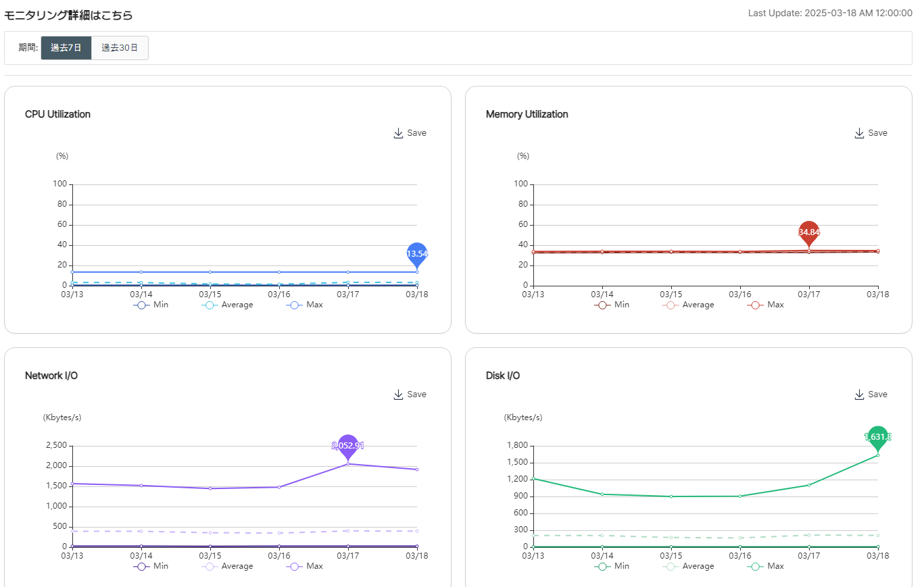Click Network I/O Max data point at 03/15
924x587 pixels.
pyautogui.click(x=210, y=488)
